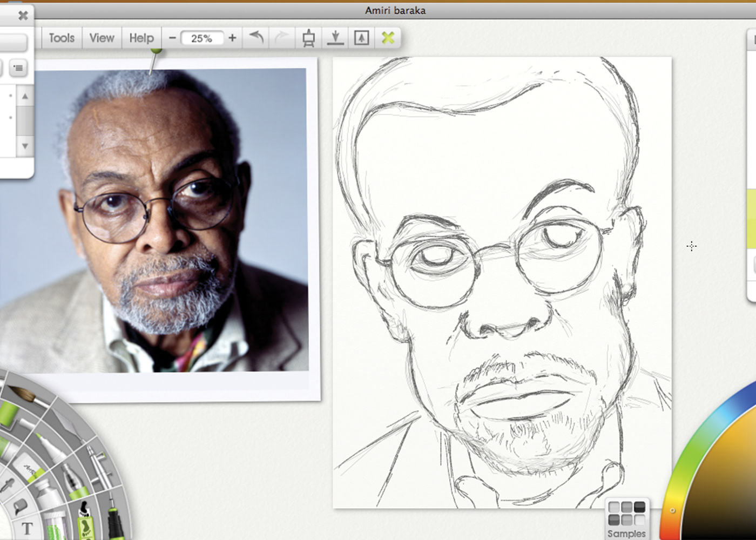The image size is (756, 540).
Task: Open the Help menu
Action: 141,38
